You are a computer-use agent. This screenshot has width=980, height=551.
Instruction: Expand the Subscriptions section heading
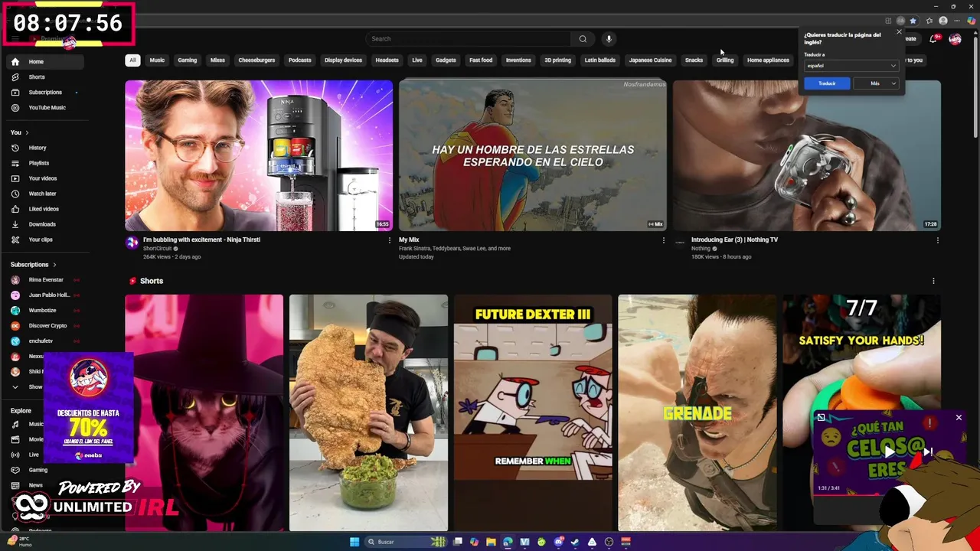[34, 265]
